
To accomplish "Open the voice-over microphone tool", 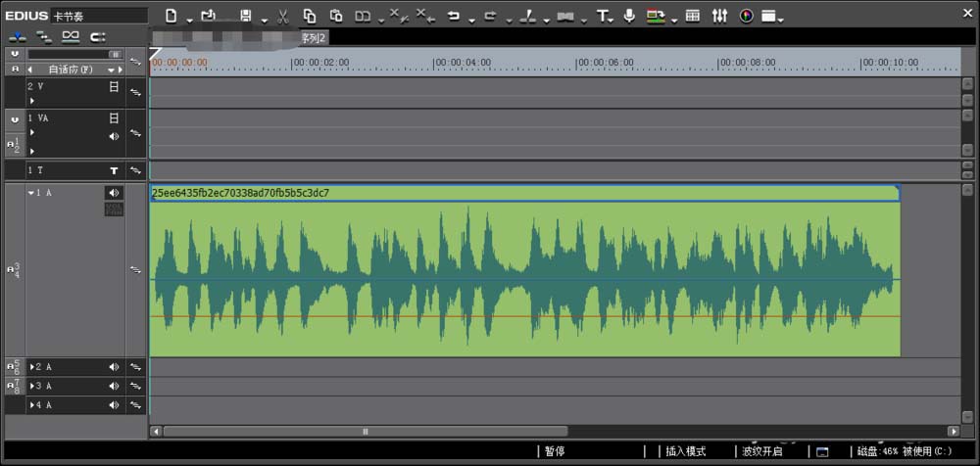I will point(628,16).
